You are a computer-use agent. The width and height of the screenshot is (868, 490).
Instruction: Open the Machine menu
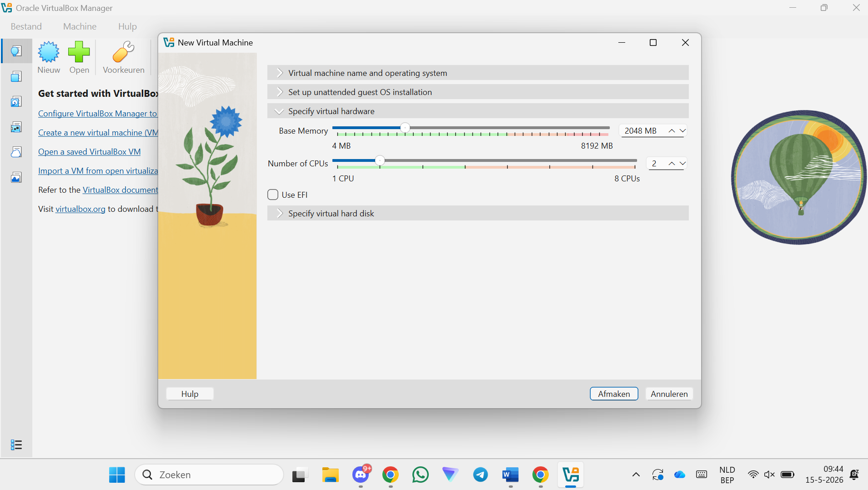80,26
